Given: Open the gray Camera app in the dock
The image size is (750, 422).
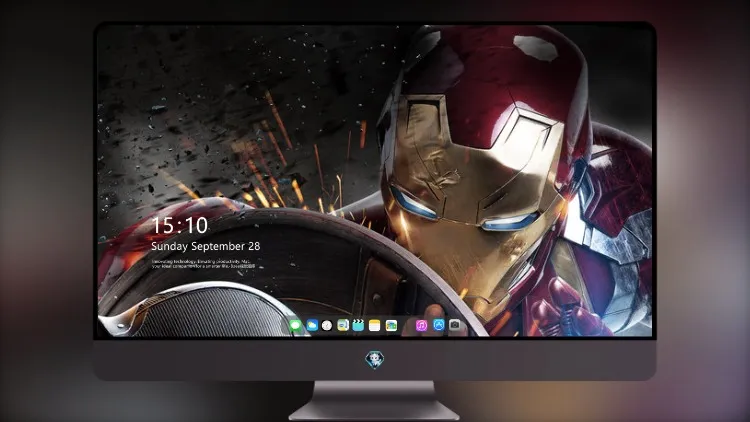Looking at the screenshot, I should 455,325.
